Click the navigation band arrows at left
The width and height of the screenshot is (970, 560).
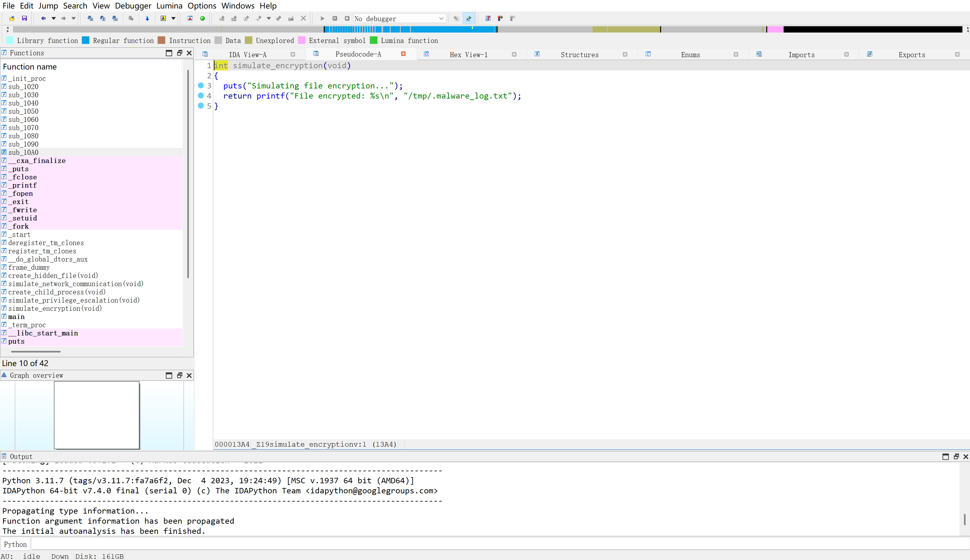tap(8, 29)
